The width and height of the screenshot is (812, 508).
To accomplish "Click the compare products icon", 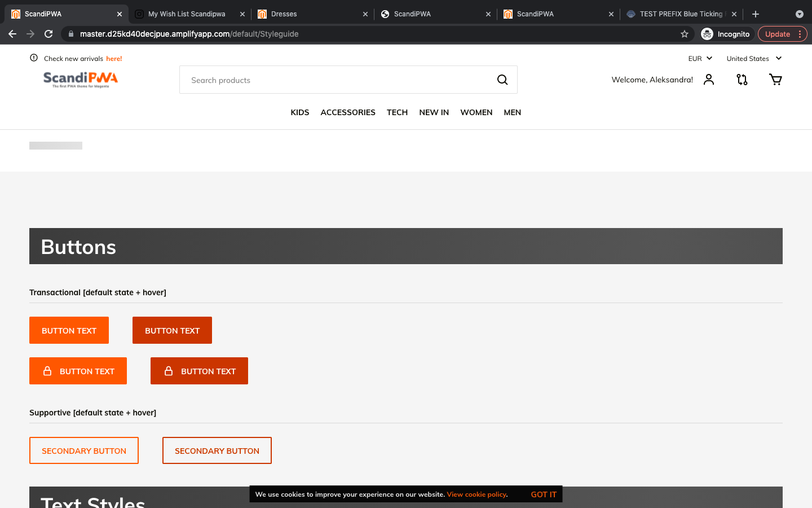I will click(x=742, y=80).
